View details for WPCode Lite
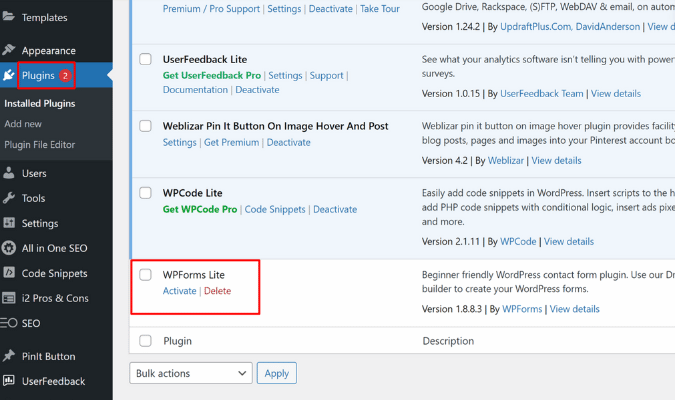Viewport: 675px width, 400px height. click(x=569, y=242)
